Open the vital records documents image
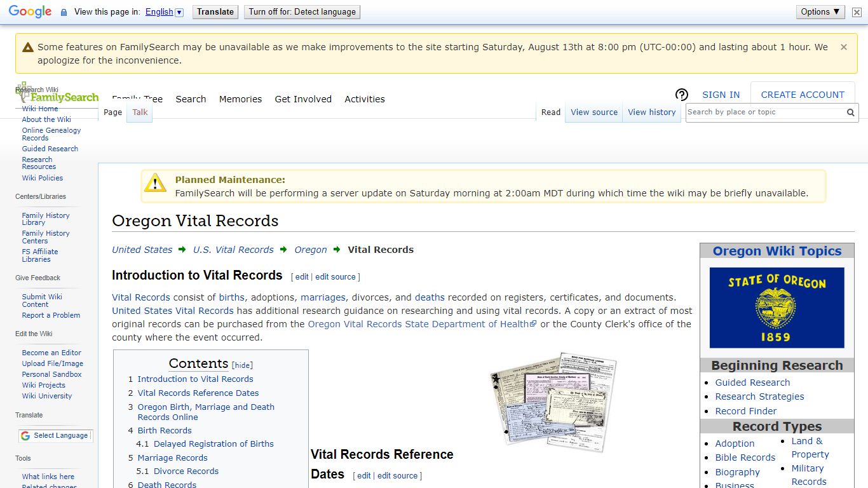This screenshot has width=868, height=488. pos(553,402)
